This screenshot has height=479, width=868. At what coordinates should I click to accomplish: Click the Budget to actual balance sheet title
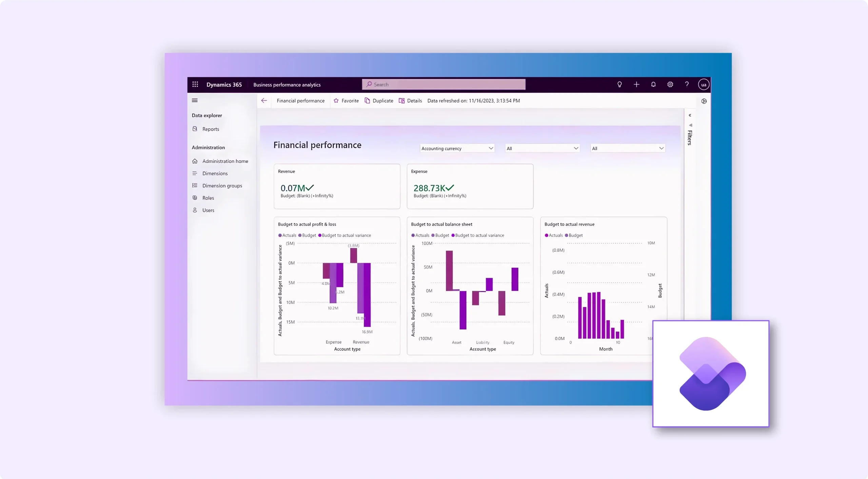441,224
